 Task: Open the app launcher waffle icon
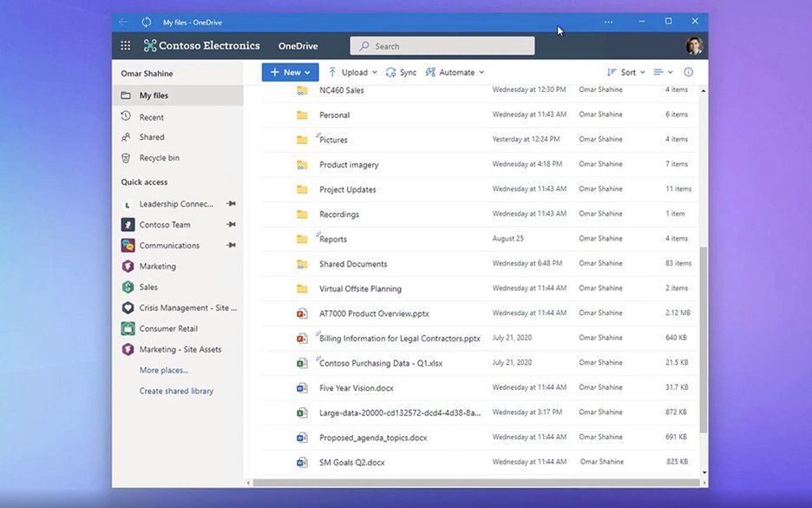[x=125, y=45]
